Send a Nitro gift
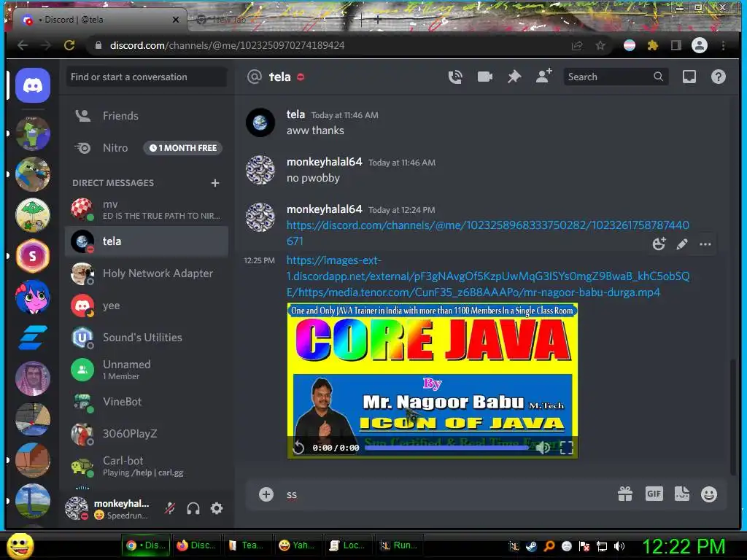The width and height of the screenshot is (747, 560). [x=625, y=494]
